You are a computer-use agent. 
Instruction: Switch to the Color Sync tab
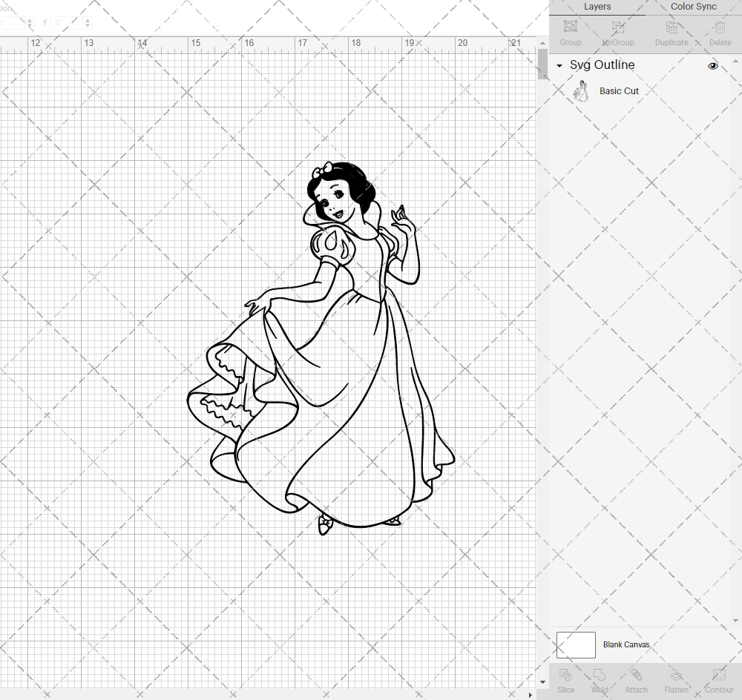pos(693,7)
